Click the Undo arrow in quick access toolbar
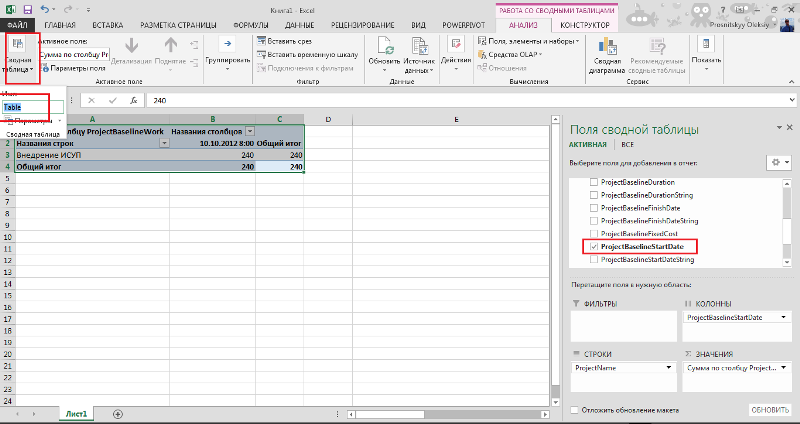800x424 pixels. click(x=45, y=9)
